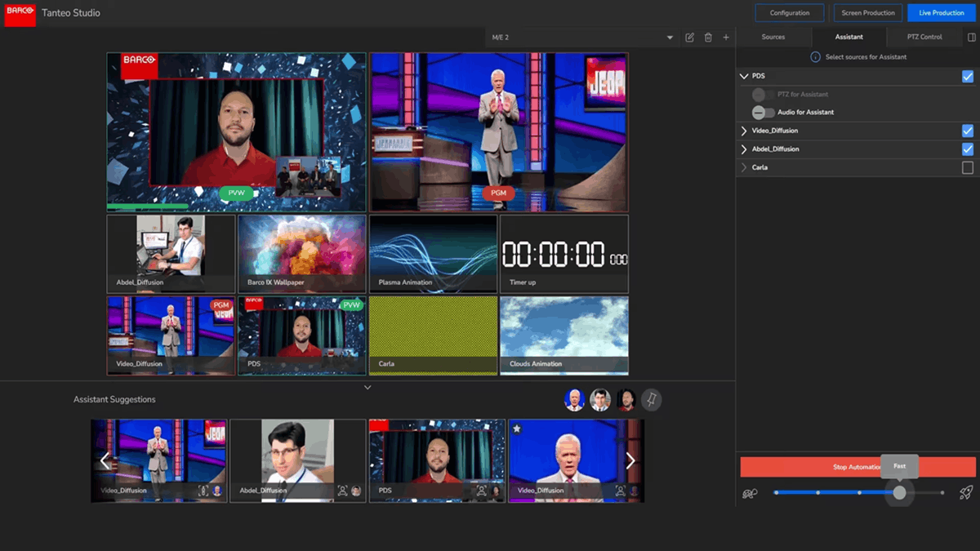Collapse the multiviewer with the chevron above Assistant Suggestions
This screenshot has height=551, width=980.
point(367,387)
